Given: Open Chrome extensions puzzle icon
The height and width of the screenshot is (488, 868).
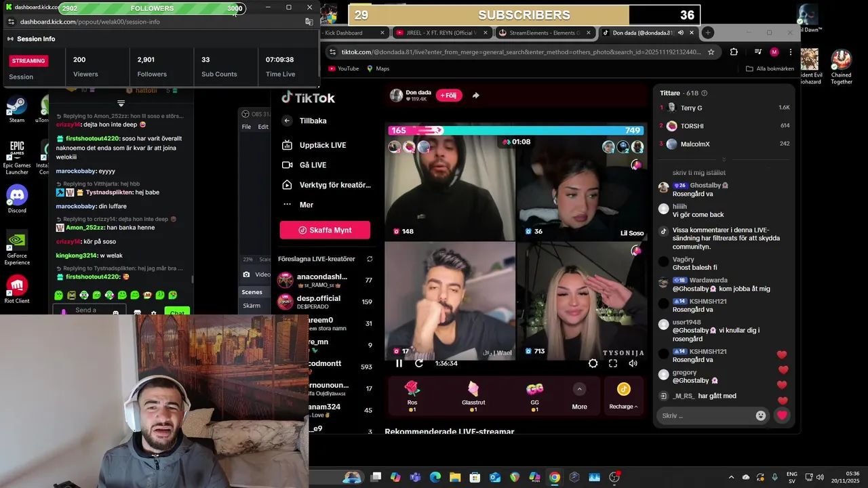Looking at the screenshot, I should (734, 52).
